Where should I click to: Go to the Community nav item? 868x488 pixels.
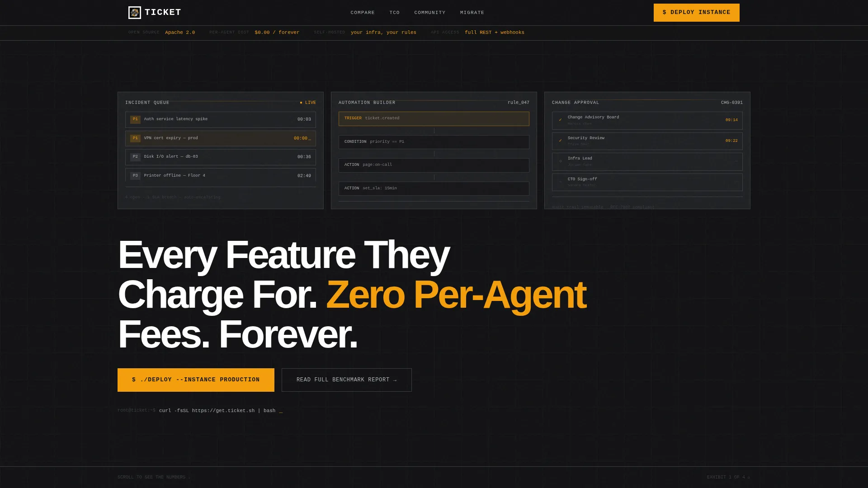click(x=430, y=13)
